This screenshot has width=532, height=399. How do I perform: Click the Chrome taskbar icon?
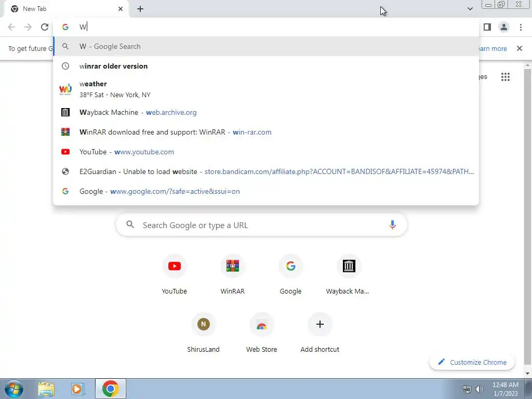110,389
